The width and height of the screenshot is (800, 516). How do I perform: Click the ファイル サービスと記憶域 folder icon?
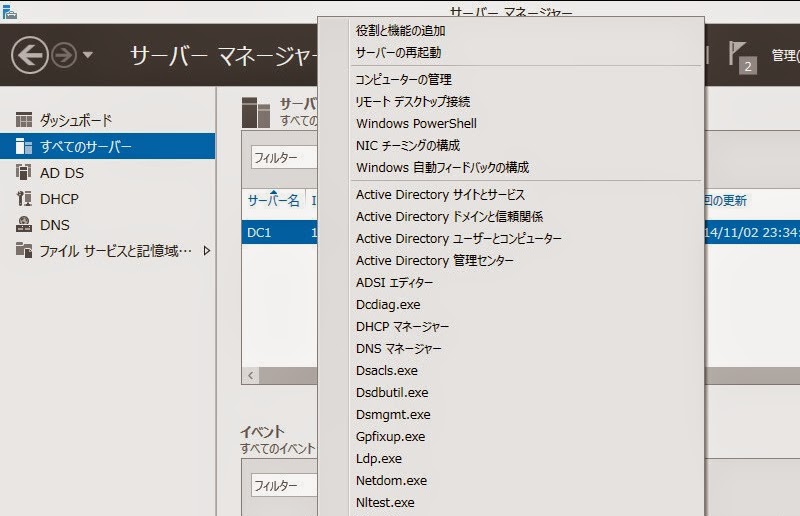(x=23, y=250)
